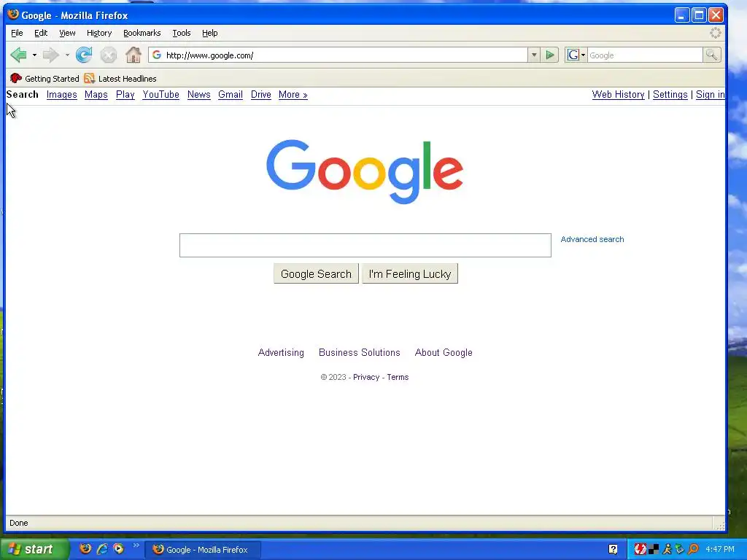The image size is (747, 560).
Task: Click the Google logo image
Action: [365, 171]
